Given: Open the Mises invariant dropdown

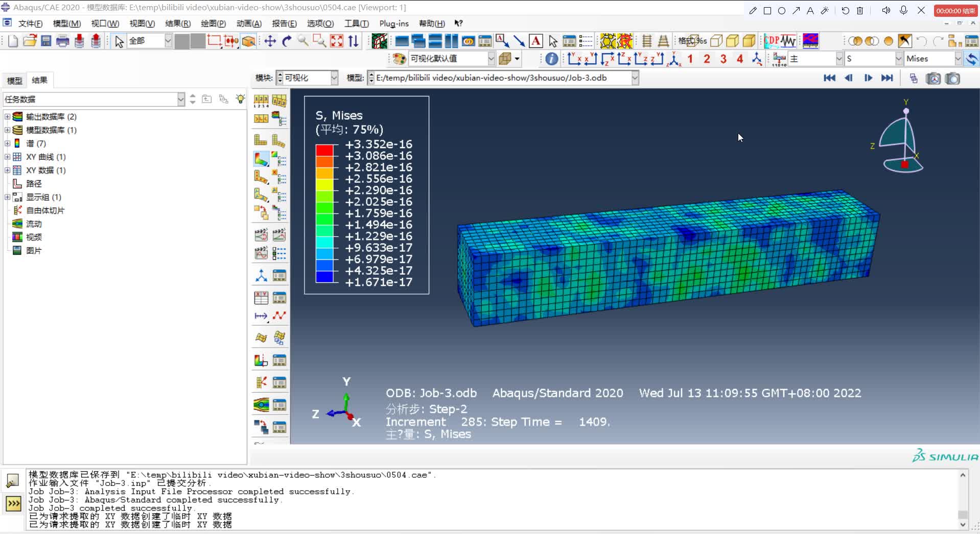Looking at the screenshot, I should (958, 59).
